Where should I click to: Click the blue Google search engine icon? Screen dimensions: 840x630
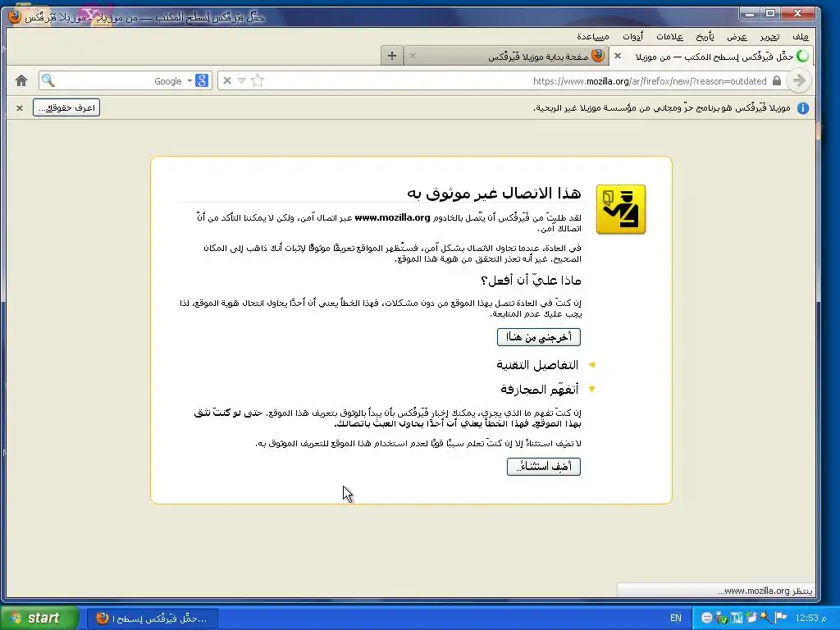coord(202,81)
